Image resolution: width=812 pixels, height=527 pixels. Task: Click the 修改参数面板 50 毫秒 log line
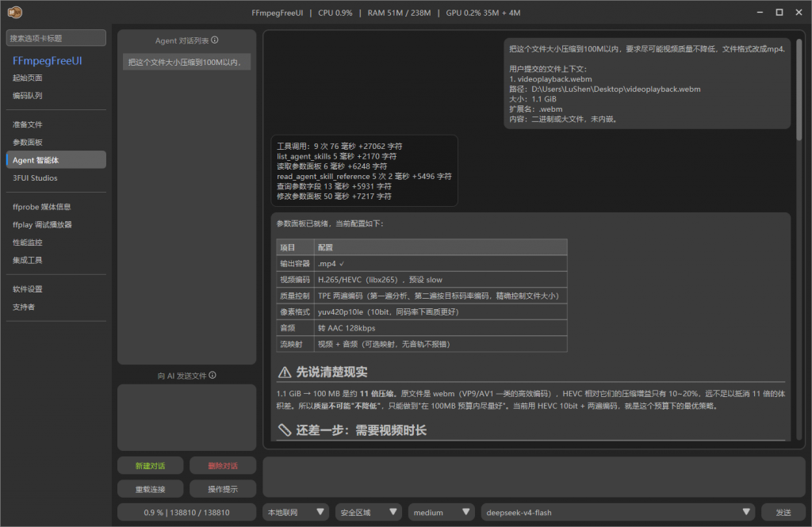click(334, 197)
